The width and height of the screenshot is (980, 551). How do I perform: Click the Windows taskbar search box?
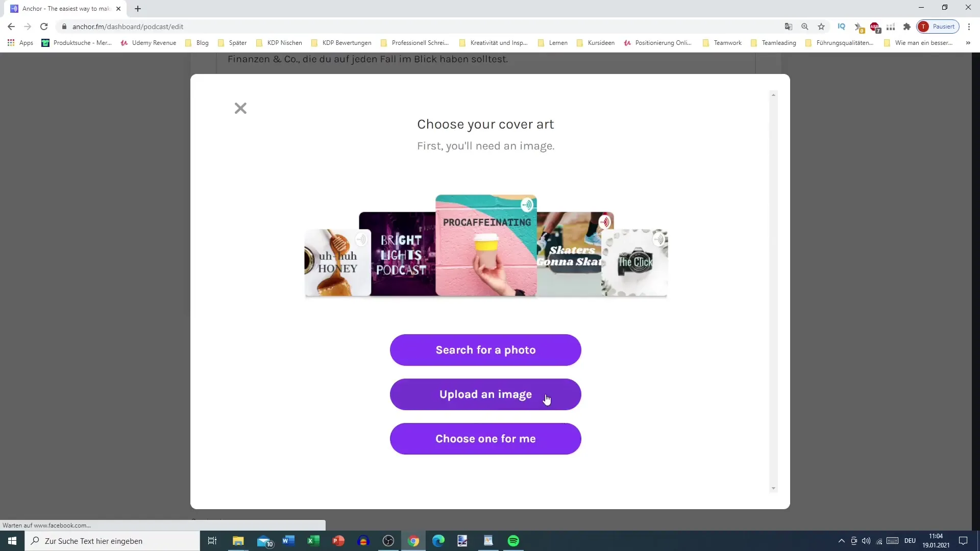(x=112, y=541)
